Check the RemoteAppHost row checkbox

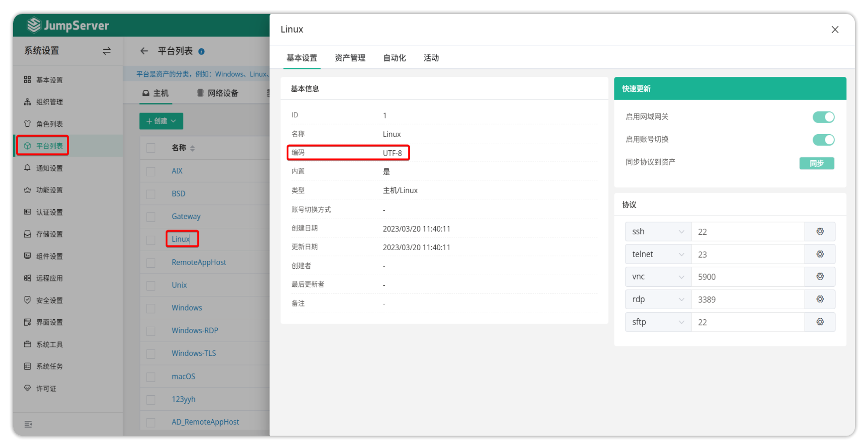tap(151, 263)
